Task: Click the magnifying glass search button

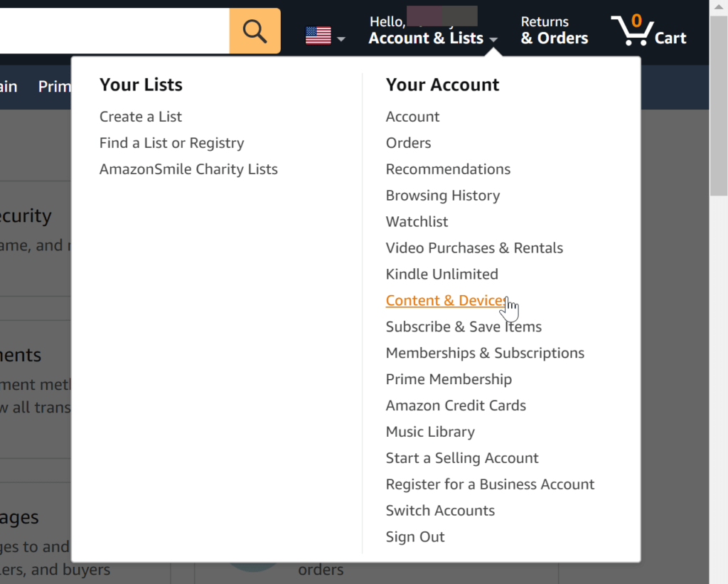Action: 255,31
